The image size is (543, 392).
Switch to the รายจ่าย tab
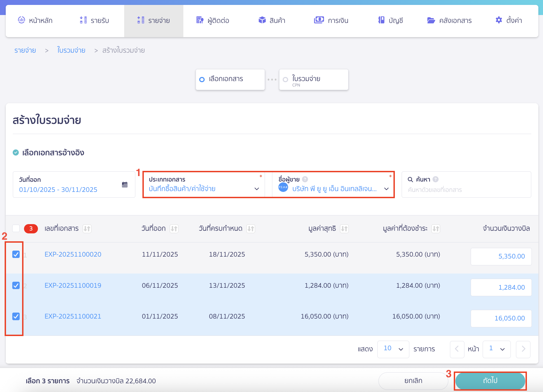click(x=154, y=20)
